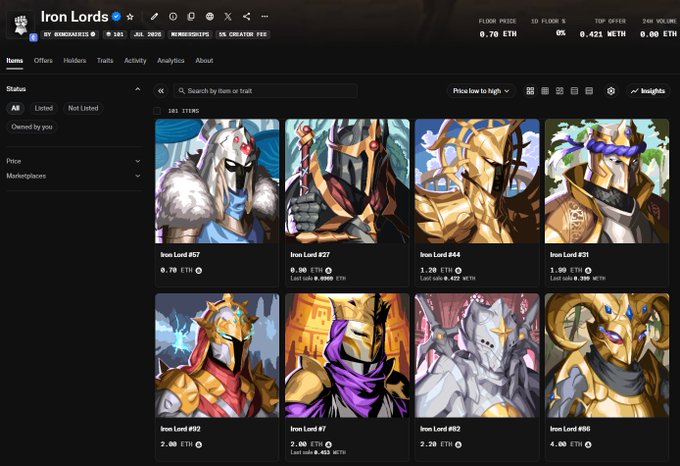Click the pencil edit icon
This screenshot has width=680, height=466.
(154, 16)
